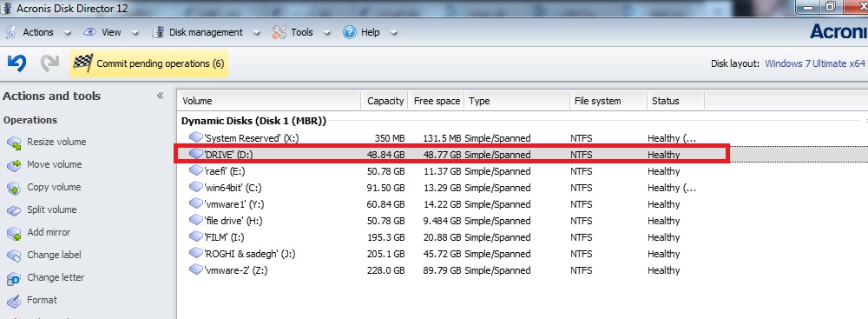
Task: Commit pending operations (6)
Action: tap(149, 63)
